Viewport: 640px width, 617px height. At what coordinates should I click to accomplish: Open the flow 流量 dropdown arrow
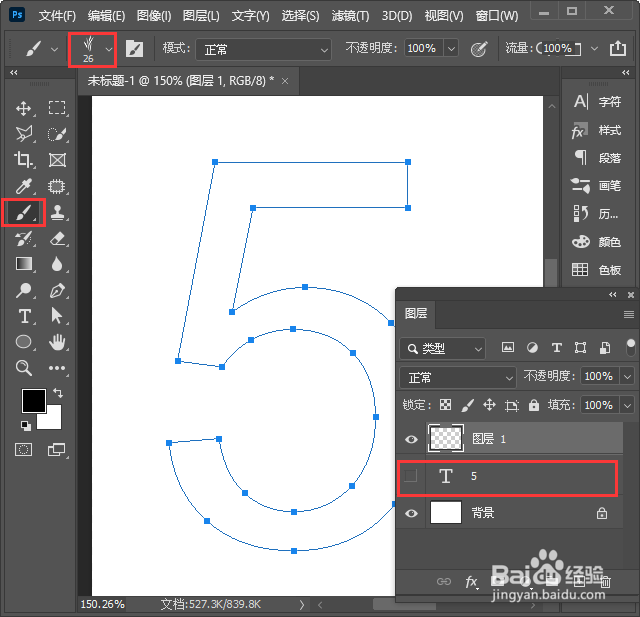594,49
